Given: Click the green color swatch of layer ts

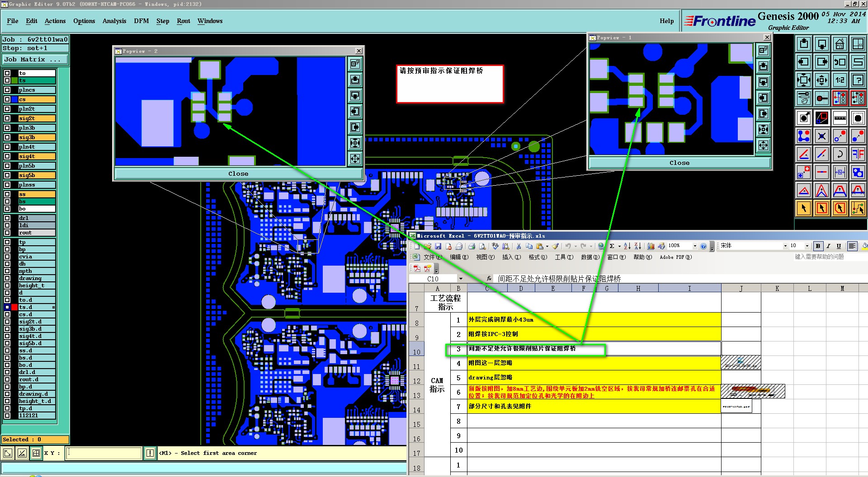Looking at the screenshot, I should (x=15, y=80).
